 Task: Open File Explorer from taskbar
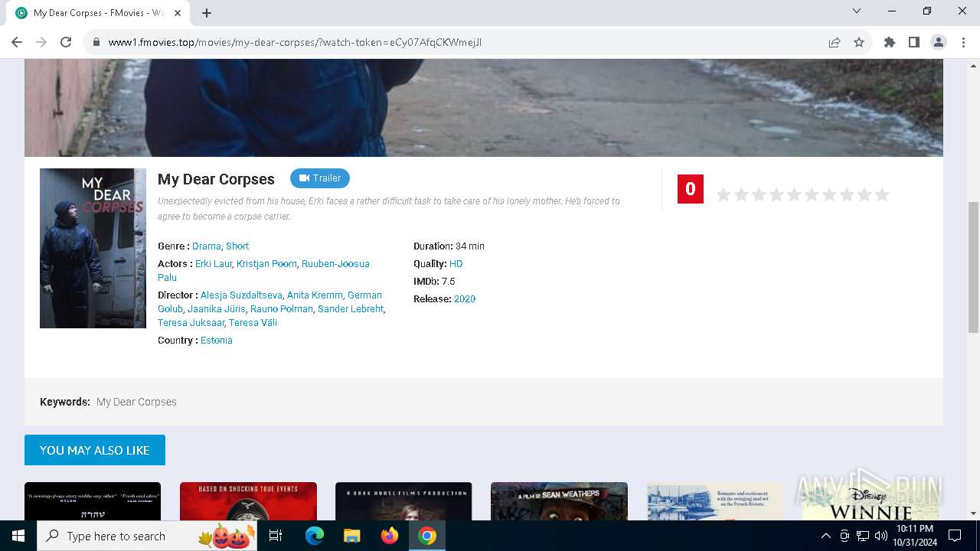coord(352,536)
